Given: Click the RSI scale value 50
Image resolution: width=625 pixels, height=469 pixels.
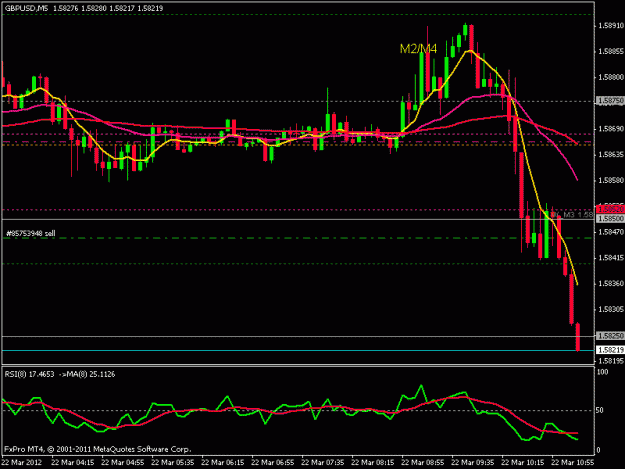Looking at the screenshot, I should coord(601,410).
